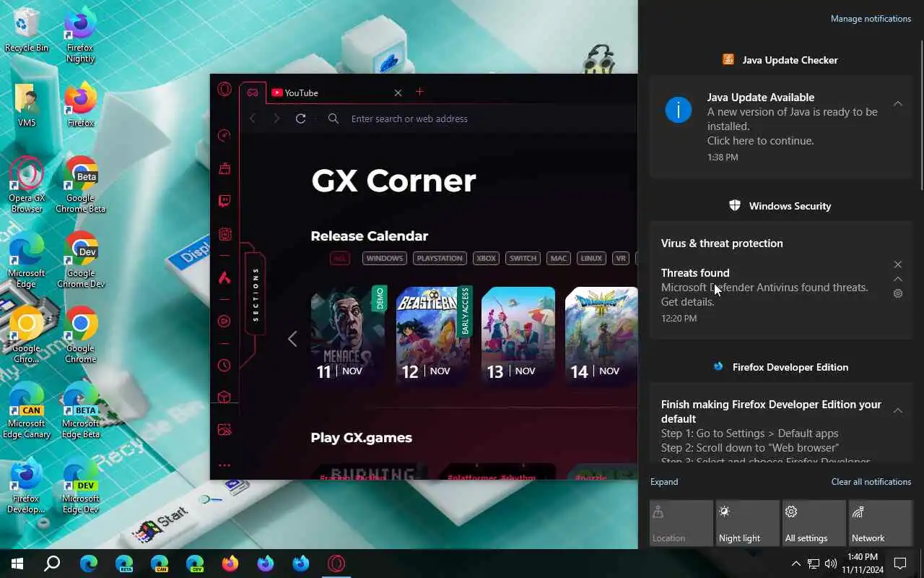Select the ALL release filter
This screenshot has height=578, width=924.
(x=340, y=258)
